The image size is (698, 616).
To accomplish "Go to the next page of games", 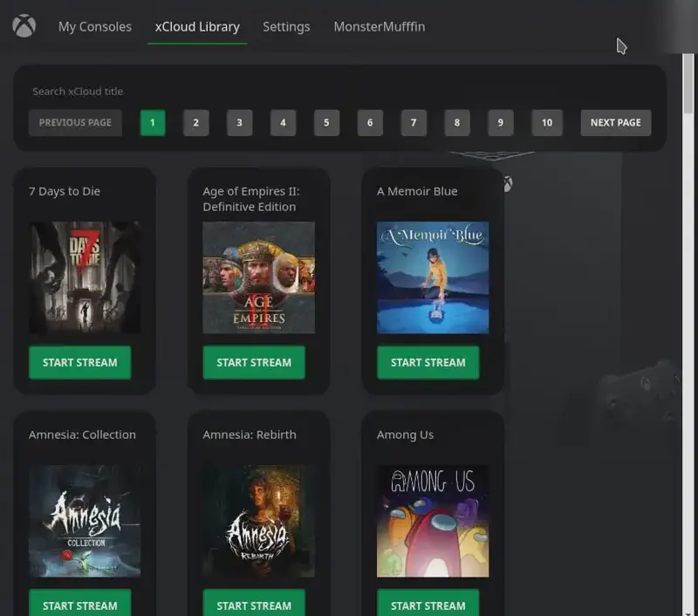I will coord(615,122).
